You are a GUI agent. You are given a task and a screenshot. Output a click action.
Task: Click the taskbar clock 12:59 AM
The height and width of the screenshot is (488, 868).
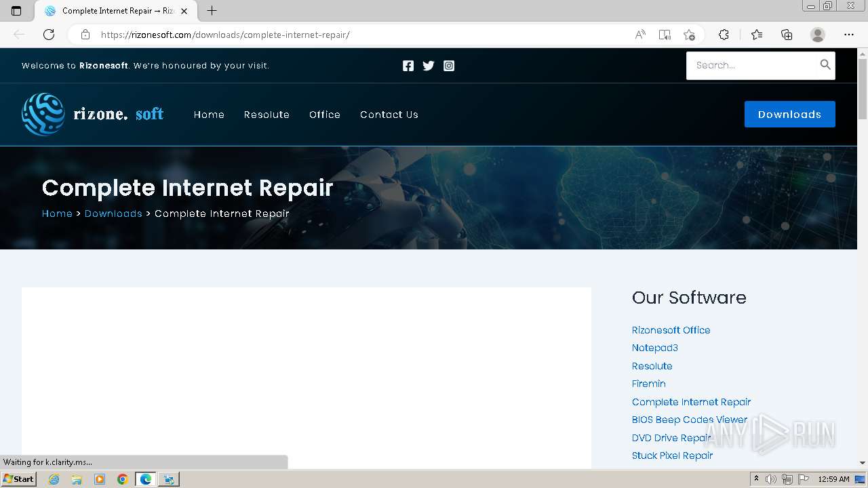click(833, 479)
